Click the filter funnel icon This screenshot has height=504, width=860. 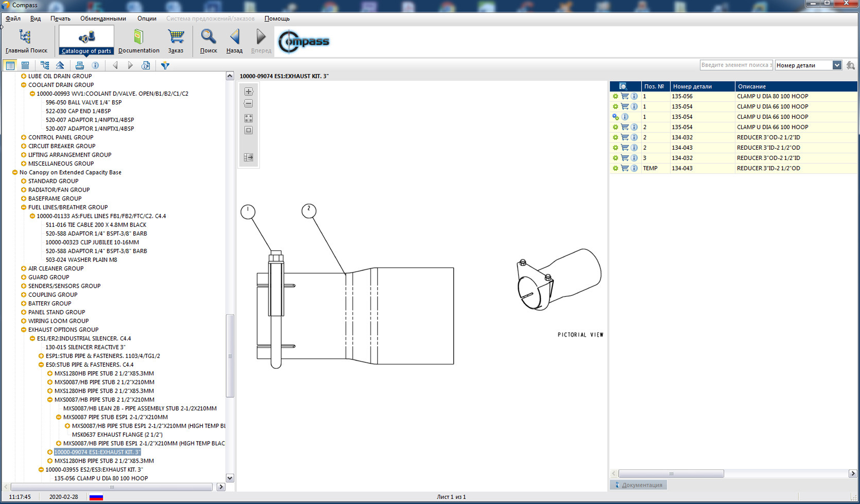tap(165, 66)
